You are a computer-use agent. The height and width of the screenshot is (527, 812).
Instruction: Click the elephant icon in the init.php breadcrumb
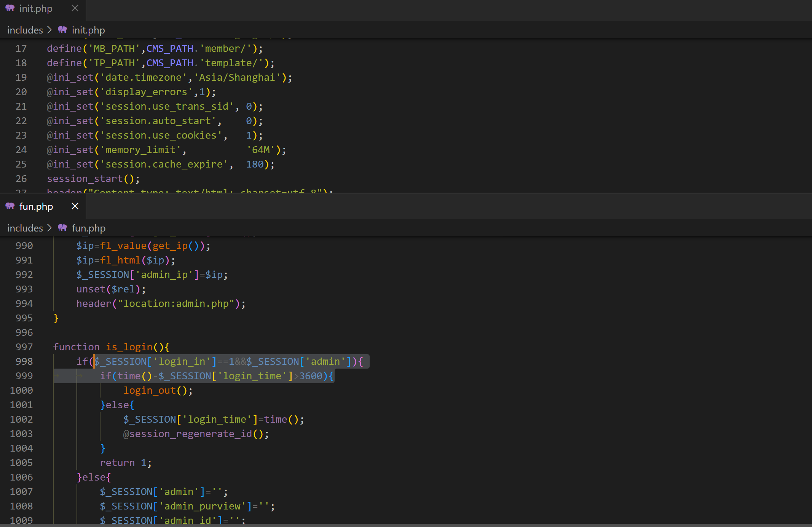(62, 30)
